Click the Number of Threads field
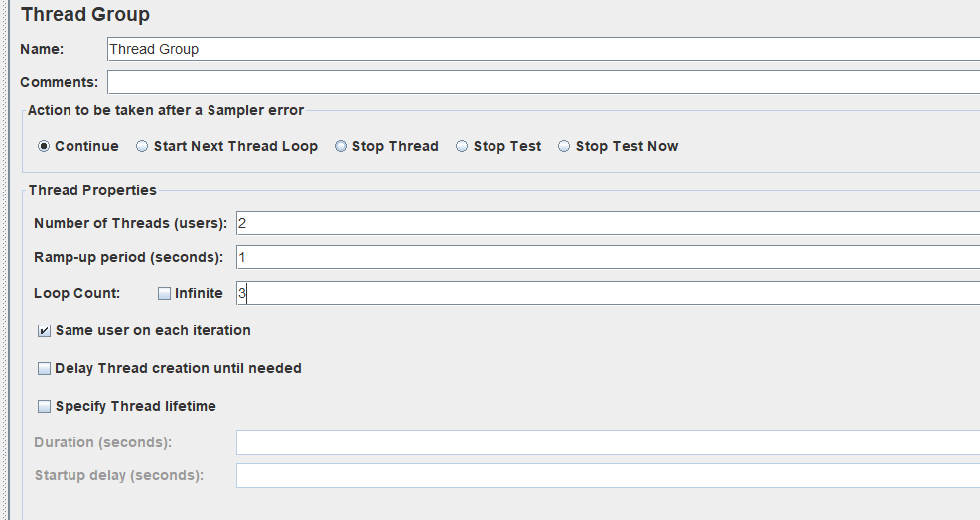 pyautogui.click(x=607, y=223)
